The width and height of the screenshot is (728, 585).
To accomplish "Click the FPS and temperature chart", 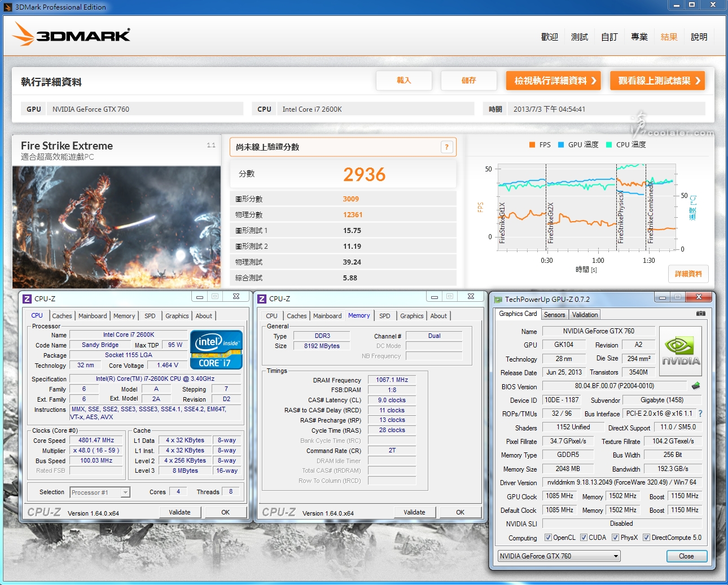I will coord(587,206).
